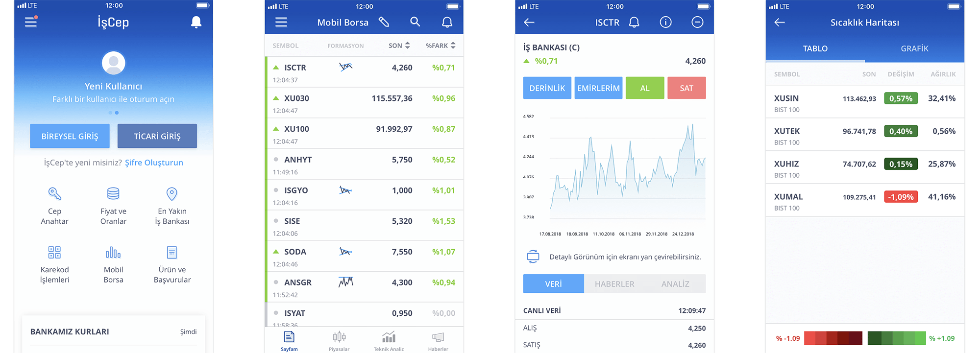Screen dimensions: 980x353
Task: Open the hamburger menu in İşCep screen
Action: pos(31,22)
